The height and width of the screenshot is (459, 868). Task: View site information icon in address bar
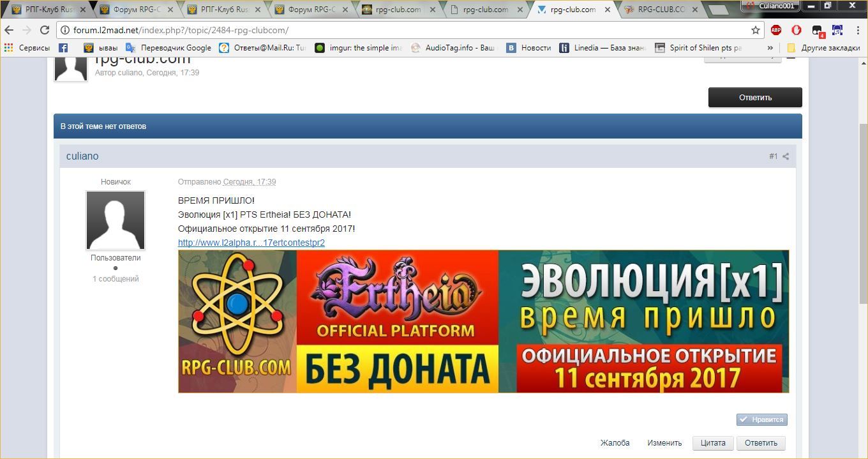click(x=66, y=30)
